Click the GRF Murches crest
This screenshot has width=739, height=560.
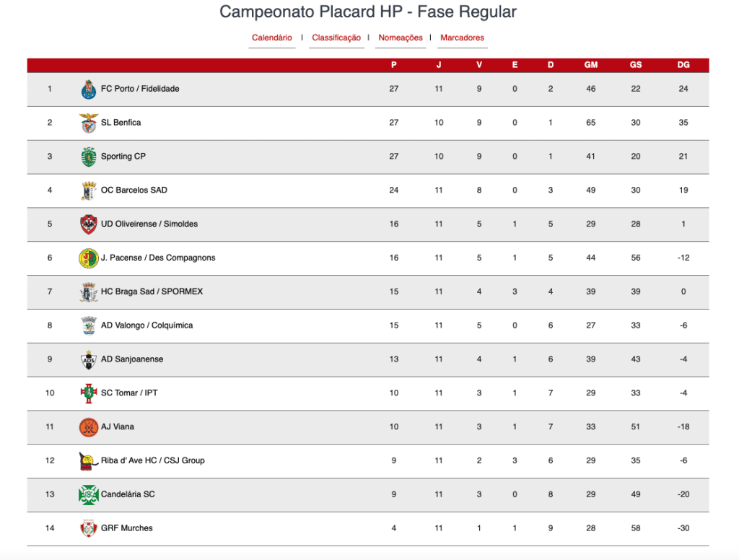(89, 528)
